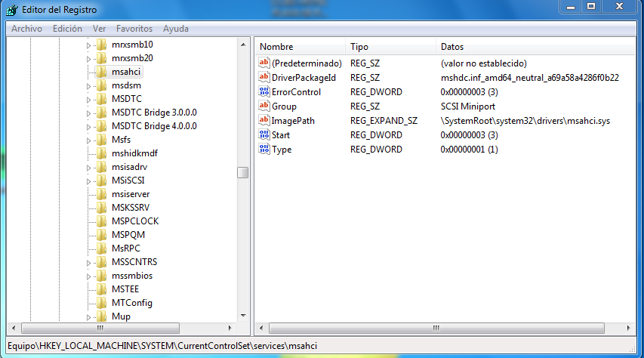
Task: Open the Ayuda menu
Action: [176, 29]
